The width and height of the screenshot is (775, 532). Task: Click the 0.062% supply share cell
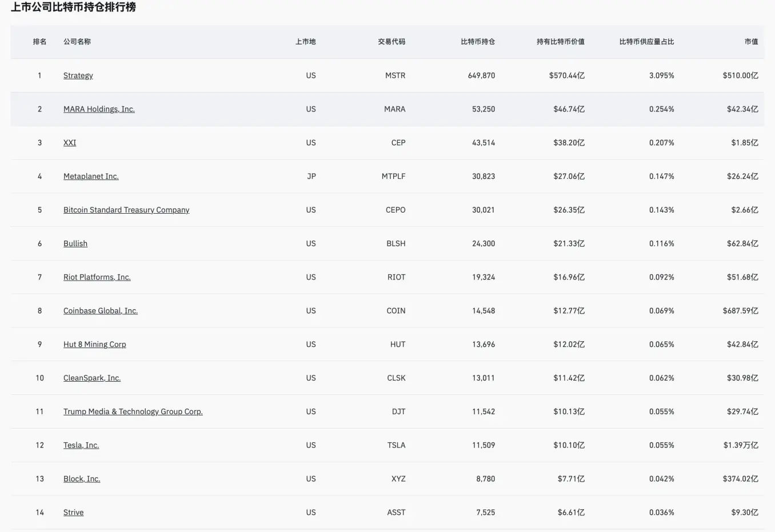click(x=662, y=378)
